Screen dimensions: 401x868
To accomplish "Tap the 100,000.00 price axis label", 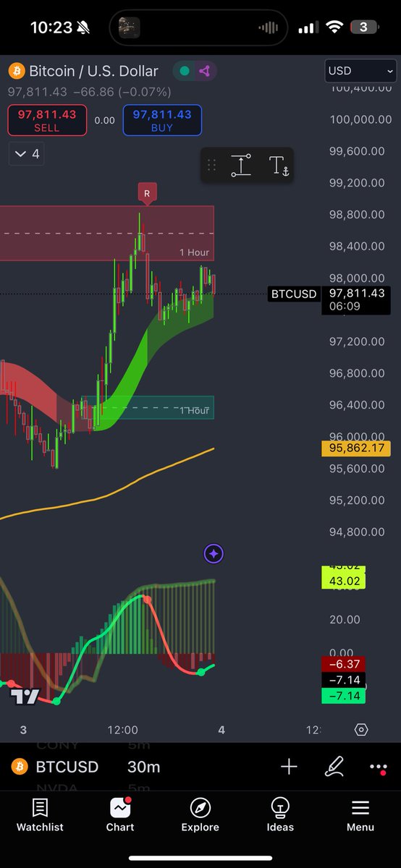I will tap(360, 119).
